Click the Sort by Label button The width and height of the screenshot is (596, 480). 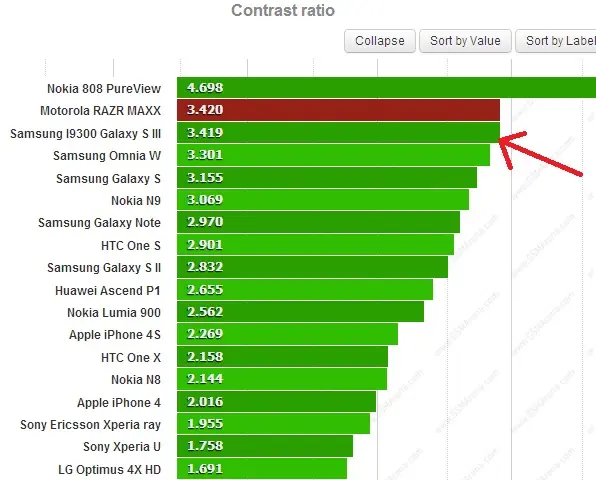click(x=556, y=41)
